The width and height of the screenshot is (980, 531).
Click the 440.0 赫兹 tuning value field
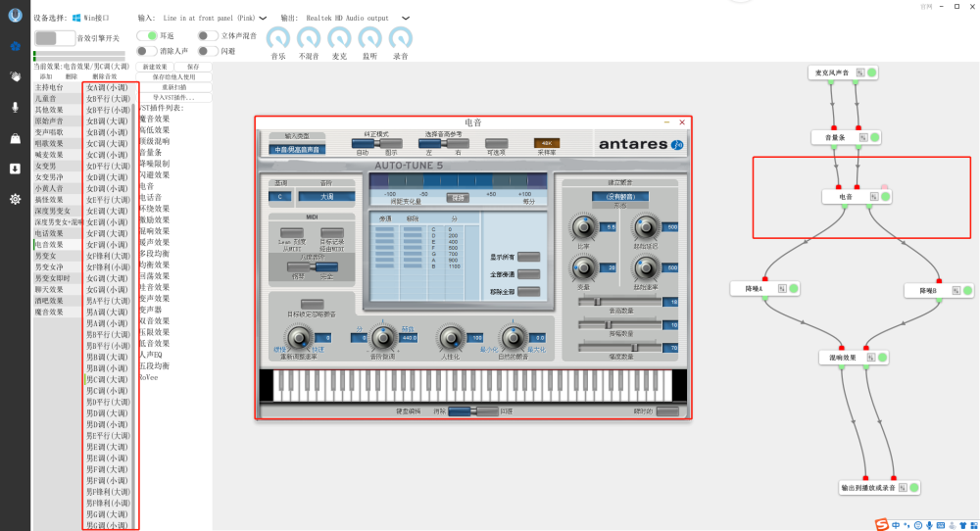(x=409, y=338)
